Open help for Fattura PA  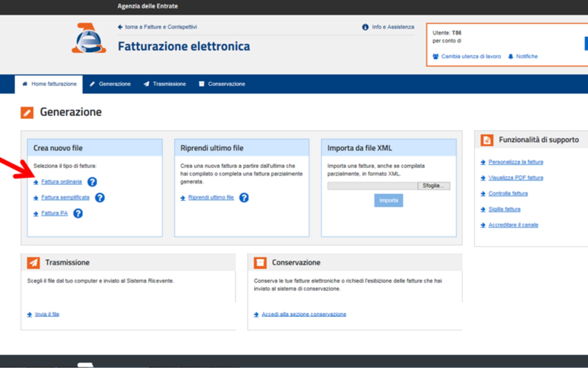pos(78,213)
